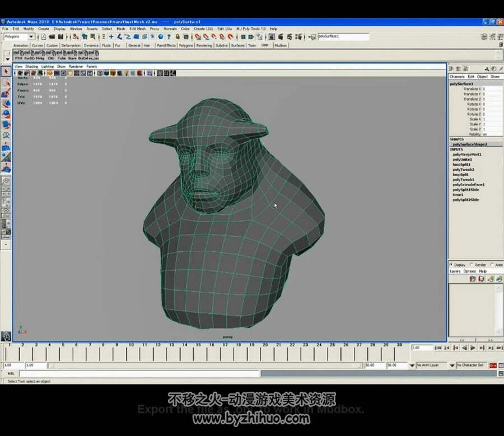Select the Anim radio button

pos(492,265)
